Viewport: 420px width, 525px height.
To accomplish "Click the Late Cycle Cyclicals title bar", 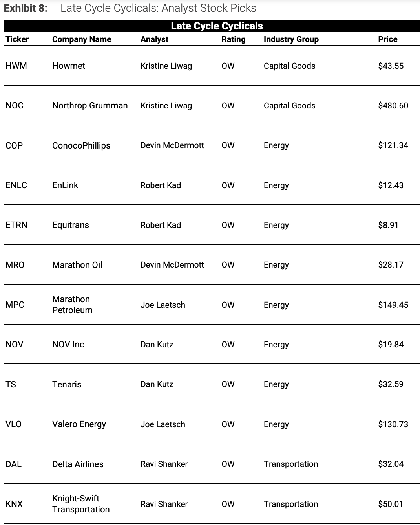I will pyautogui.click(x=217, y=26).
